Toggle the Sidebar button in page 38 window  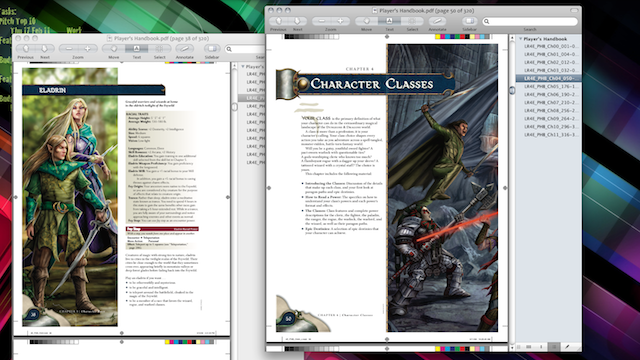click(212, 49)
